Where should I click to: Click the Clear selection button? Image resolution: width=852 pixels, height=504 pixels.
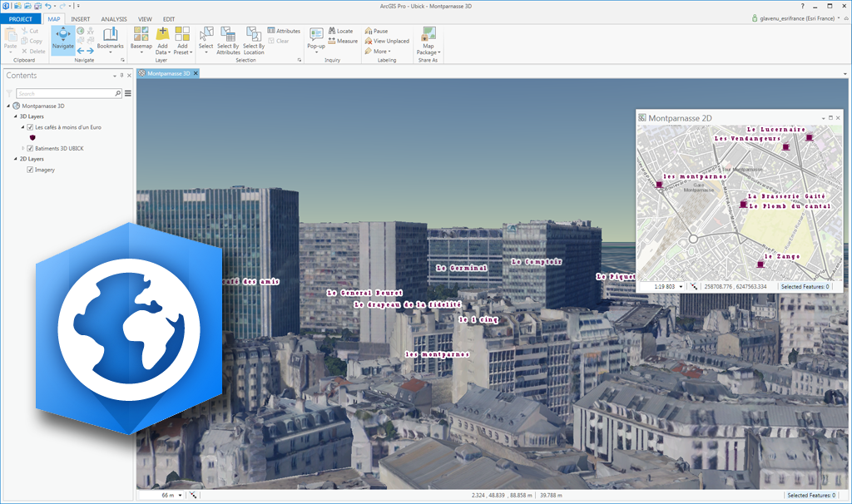[x=278, y=41]
